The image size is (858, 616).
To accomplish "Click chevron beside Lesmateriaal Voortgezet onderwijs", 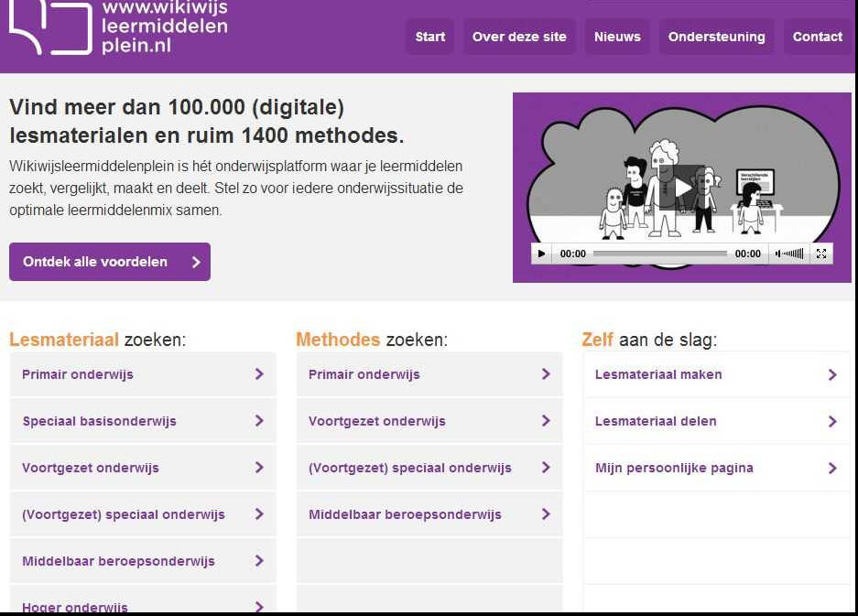I will (259, 467).
